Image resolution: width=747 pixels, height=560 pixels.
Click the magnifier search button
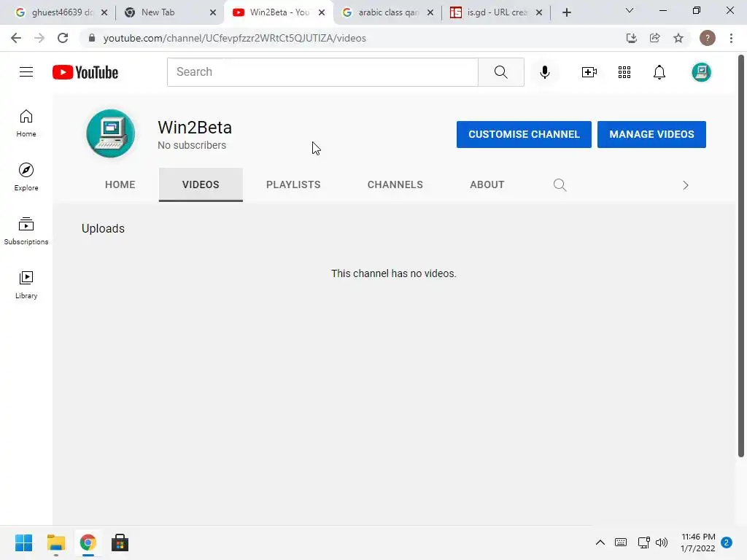pos(500,72)
